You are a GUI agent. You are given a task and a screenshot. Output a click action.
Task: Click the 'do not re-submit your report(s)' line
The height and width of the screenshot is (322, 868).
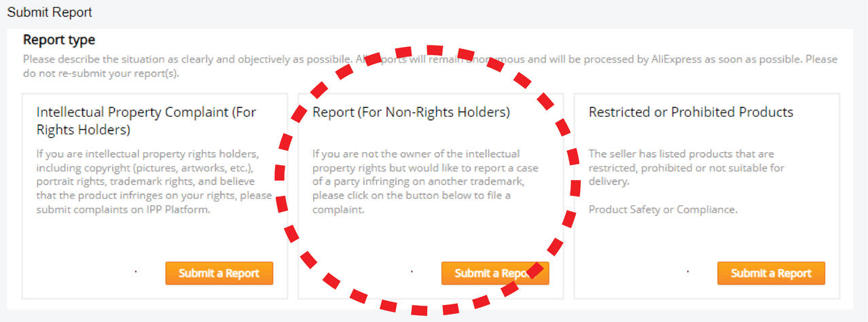pyautogui.click(x=101, y=73)
